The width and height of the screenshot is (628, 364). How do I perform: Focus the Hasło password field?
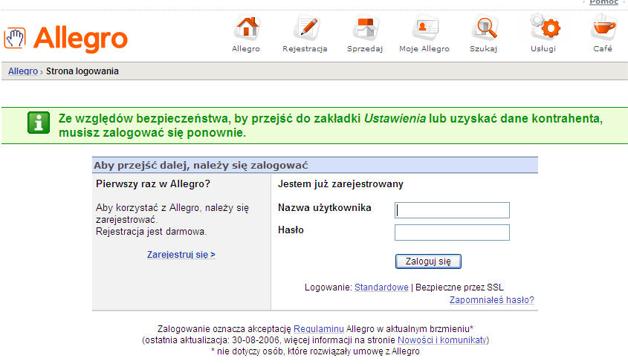click(x=452, y=233)
